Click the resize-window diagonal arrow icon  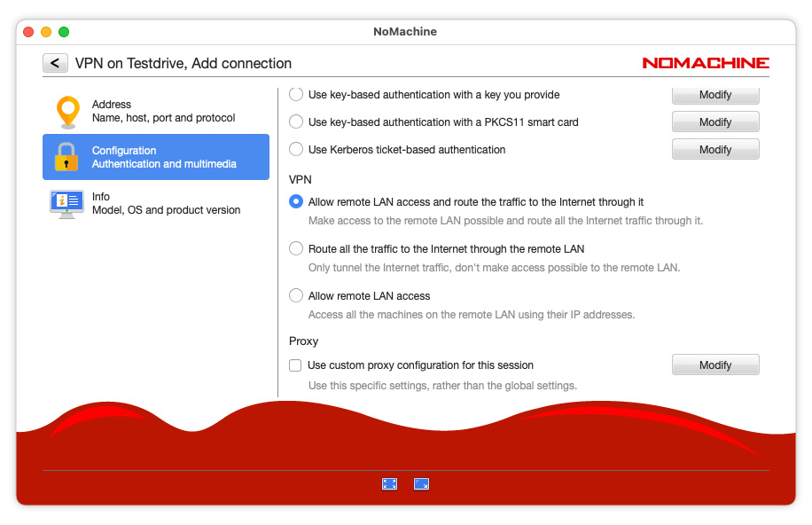tap(421, 483)
